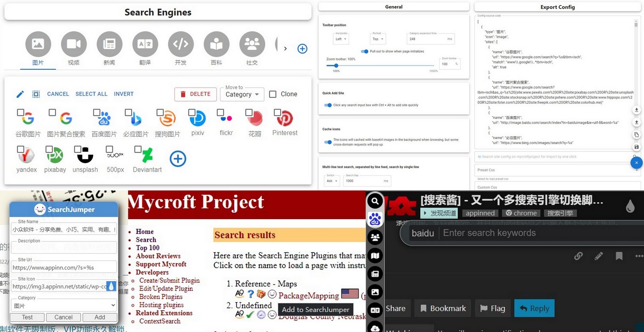
Task: Open the 开发 developer category
Action: [181, 44]
